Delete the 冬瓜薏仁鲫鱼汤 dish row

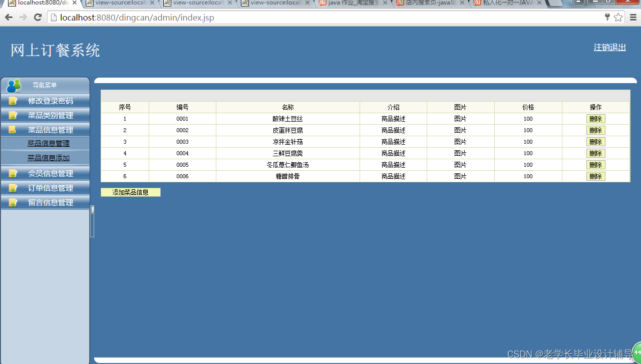pos(596,165)
